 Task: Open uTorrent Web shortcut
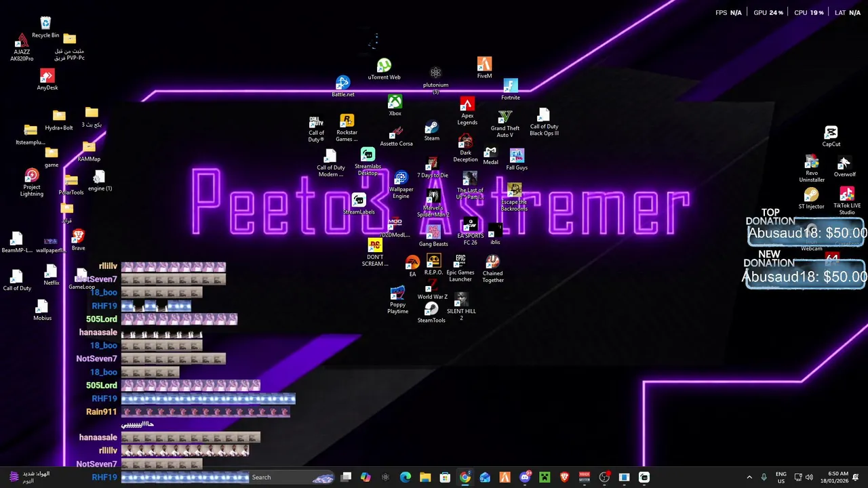(x=384, y=70)
